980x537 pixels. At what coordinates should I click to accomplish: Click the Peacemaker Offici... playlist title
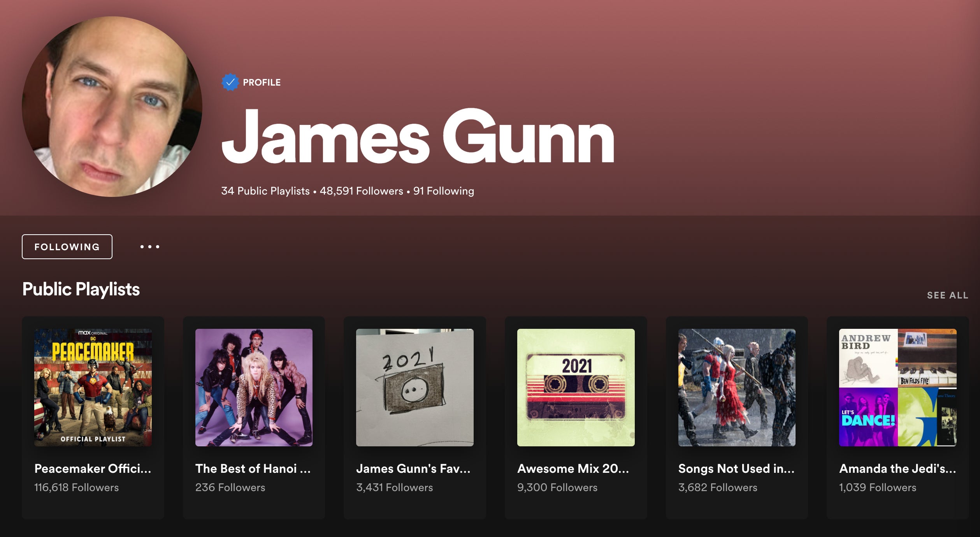tap(93, 469)
